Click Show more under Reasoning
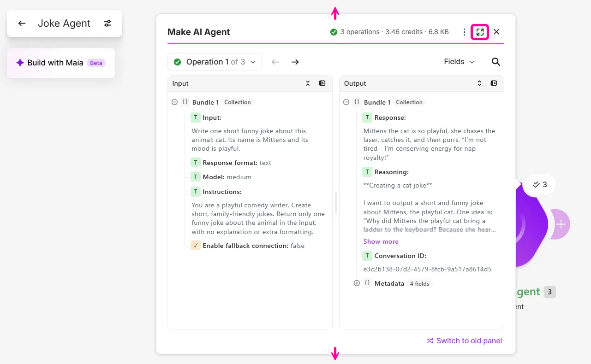The width and height of the screenshot is (591, 364). [381, 241]
